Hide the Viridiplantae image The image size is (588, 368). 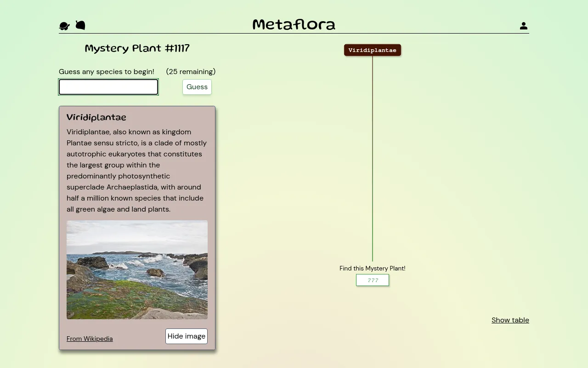coord(187,336)
